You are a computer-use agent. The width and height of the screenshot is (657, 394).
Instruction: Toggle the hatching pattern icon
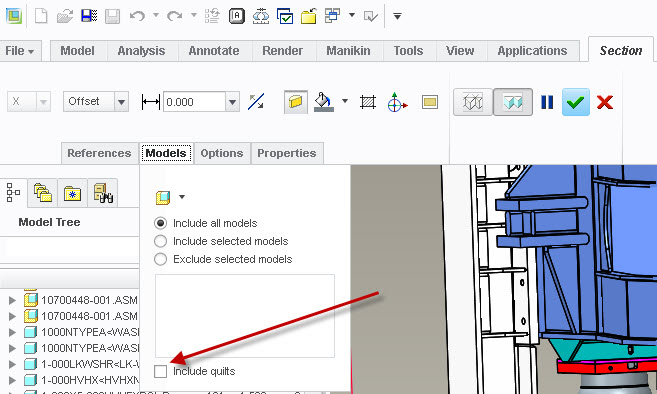(x=367, y=102)
